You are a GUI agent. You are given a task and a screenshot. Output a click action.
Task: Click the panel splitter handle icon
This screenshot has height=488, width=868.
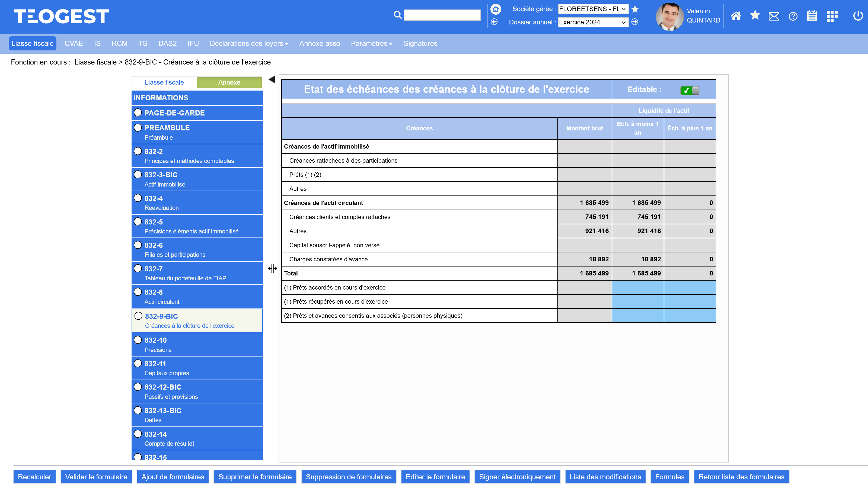pyautogui.click(x=273, y=268)
